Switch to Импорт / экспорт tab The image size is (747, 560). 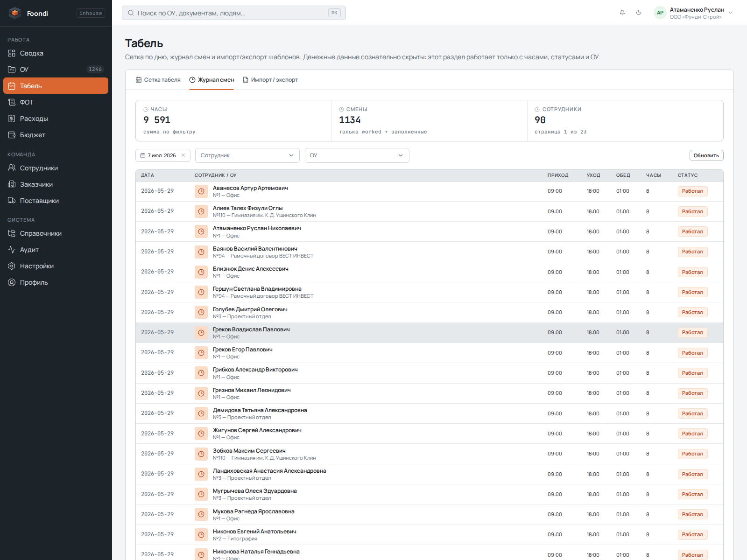click(270, 80)
